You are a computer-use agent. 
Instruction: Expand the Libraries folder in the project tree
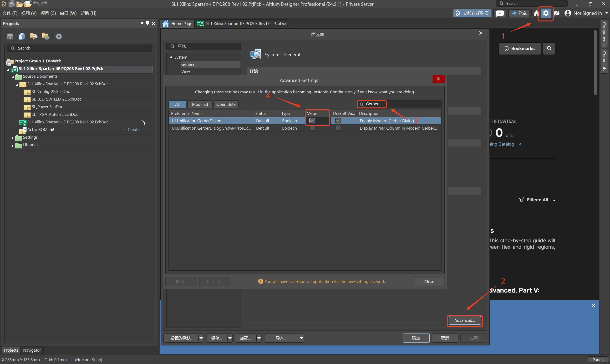pyautogui.click(x=12, y=146)
